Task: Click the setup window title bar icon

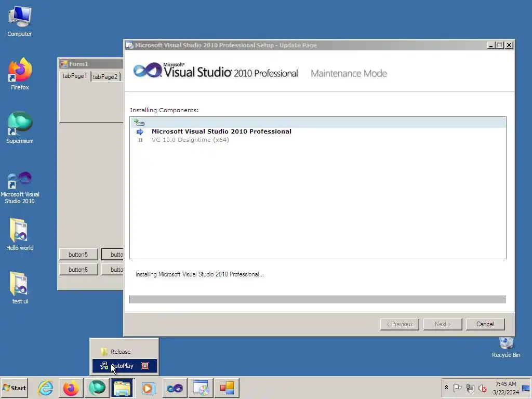Action: [x=129, y=45]
